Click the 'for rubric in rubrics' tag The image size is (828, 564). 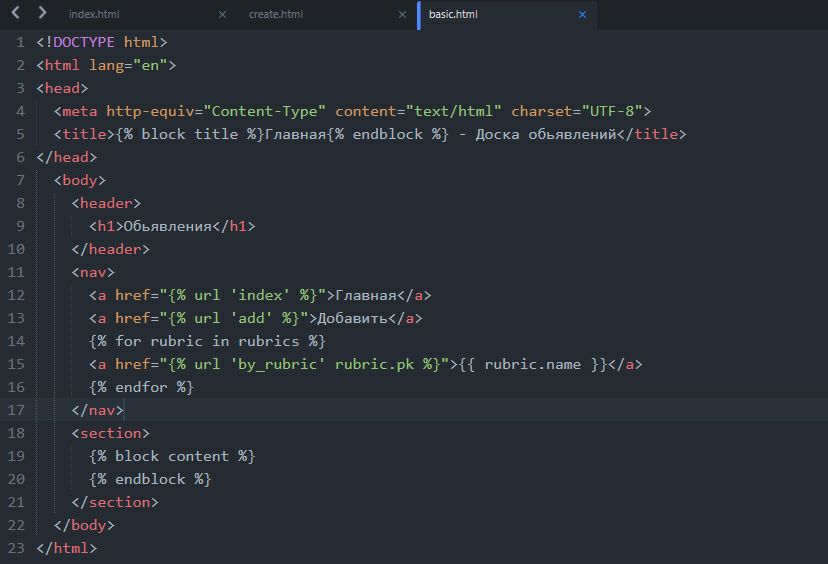pos(208,341)
